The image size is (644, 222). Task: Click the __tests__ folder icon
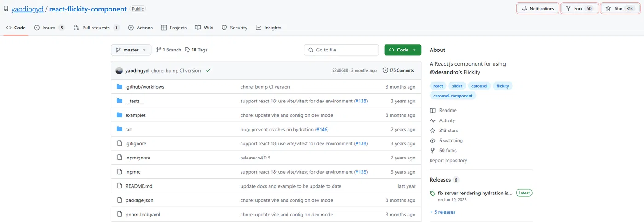pyautogui.click(x=120, y=101)
